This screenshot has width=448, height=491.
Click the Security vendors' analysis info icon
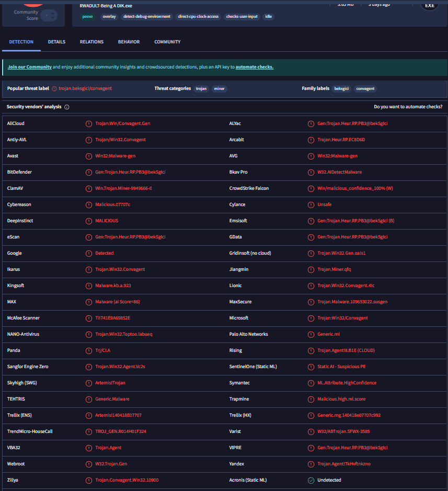click(67, 107)
